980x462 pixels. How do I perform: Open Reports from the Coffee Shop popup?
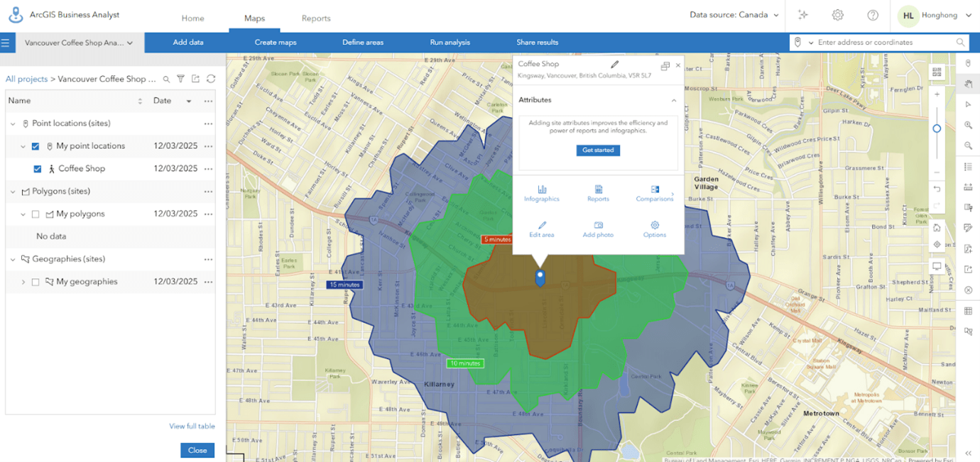pyautogui.click(x=598, y=194)
